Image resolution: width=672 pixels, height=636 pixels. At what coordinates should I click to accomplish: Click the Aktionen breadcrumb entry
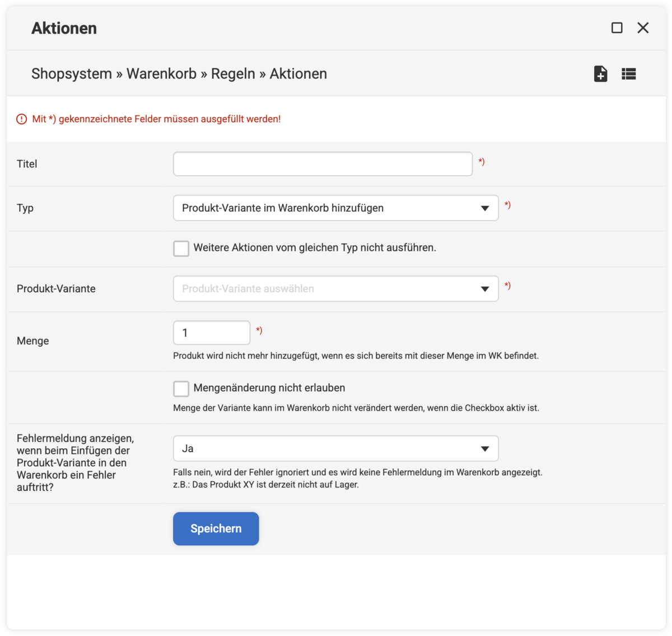[298, 74]
